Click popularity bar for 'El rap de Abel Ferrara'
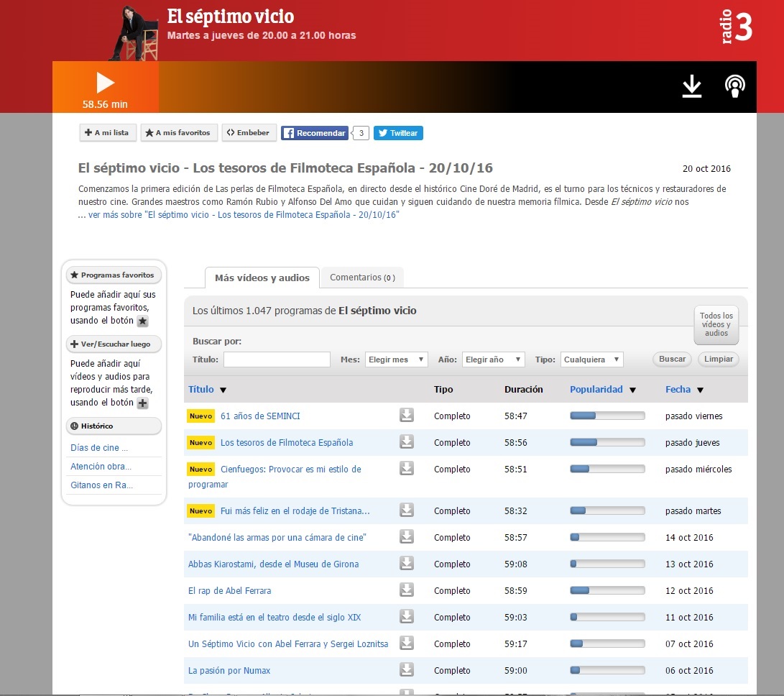Image resolution: width=784 pixels, height=696 pixels. point(607,590)
